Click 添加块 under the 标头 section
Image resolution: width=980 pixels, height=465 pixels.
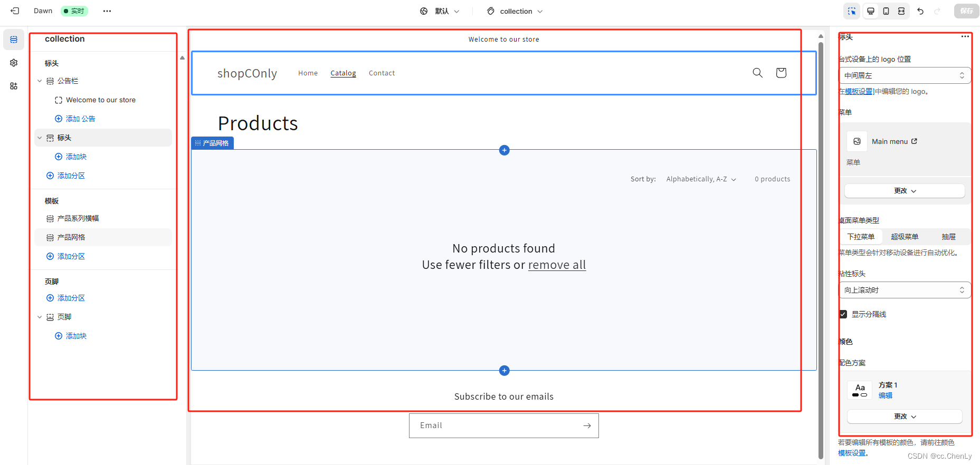pyautogui.click(x=71, y=157)
